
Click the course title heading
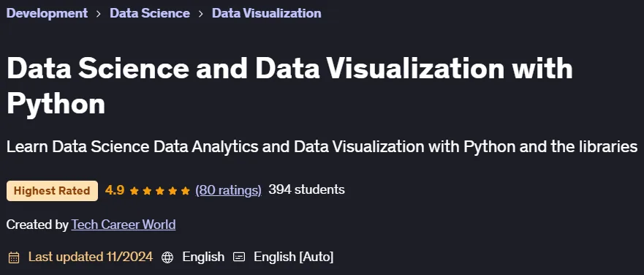click(289, 86)
